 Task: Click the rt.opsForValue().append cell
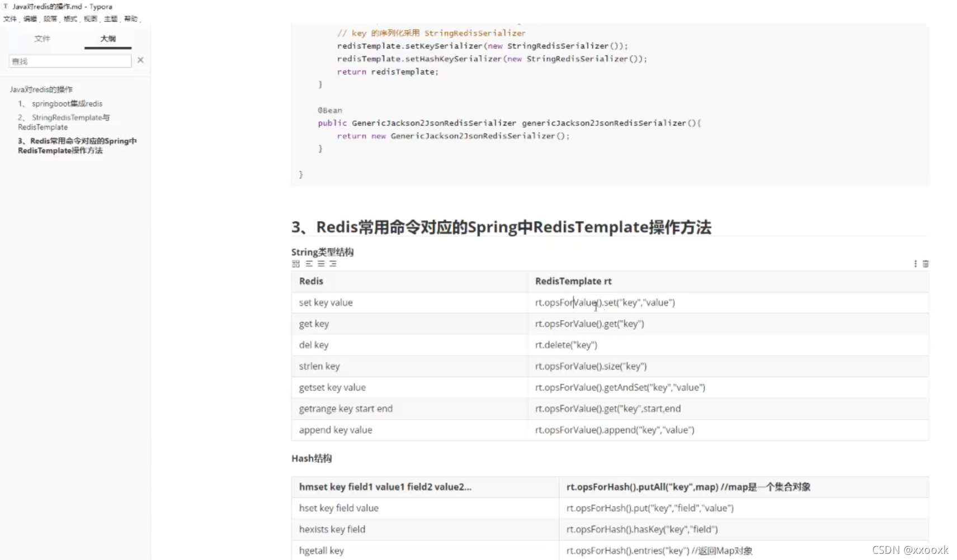point(728,430)
